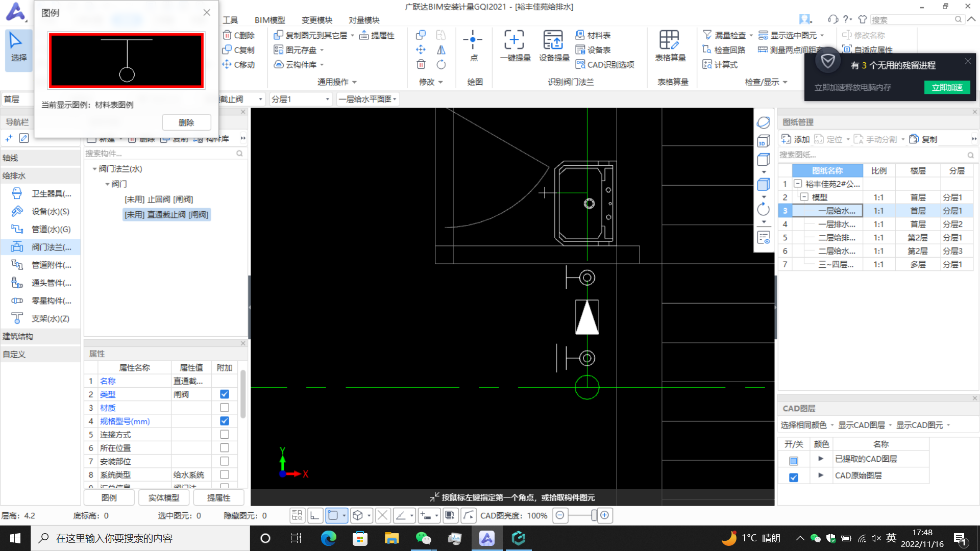Click the C复制 copy tool
Screen dimensions: 980x551
238,50
